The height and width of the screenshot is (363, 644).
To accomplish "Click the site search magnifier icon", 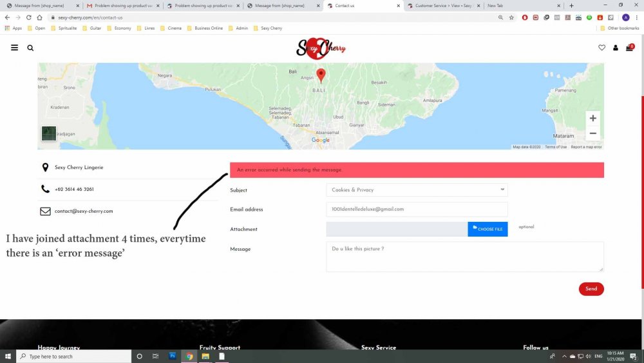I will pyautogui.click(x=30, y=48).
